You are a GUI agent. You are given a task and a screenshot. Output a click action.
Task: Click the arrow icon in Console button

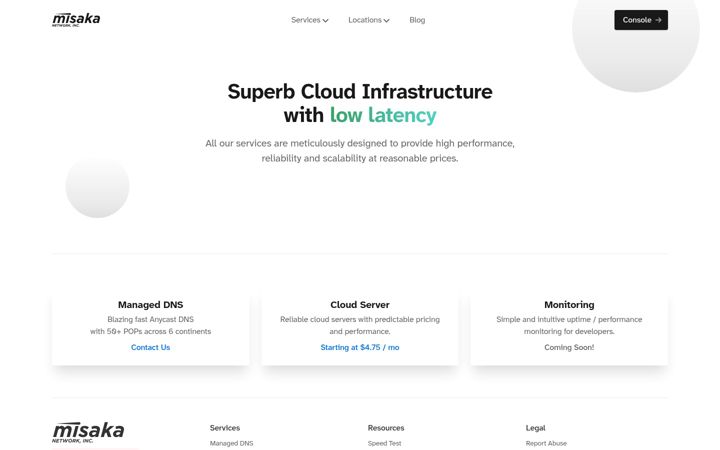point(658,20)
